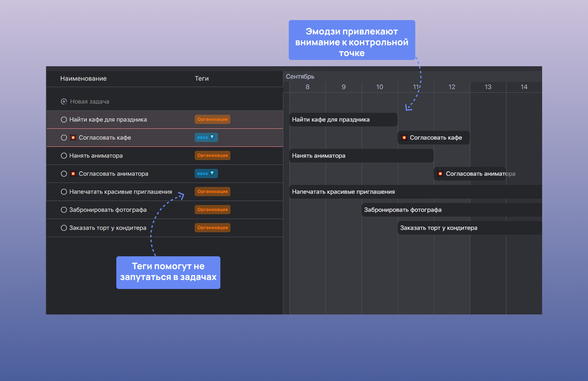Mark Найти кафе для праздника as complete
Screen dimensions: 588x381
click(x=64, y=120)
